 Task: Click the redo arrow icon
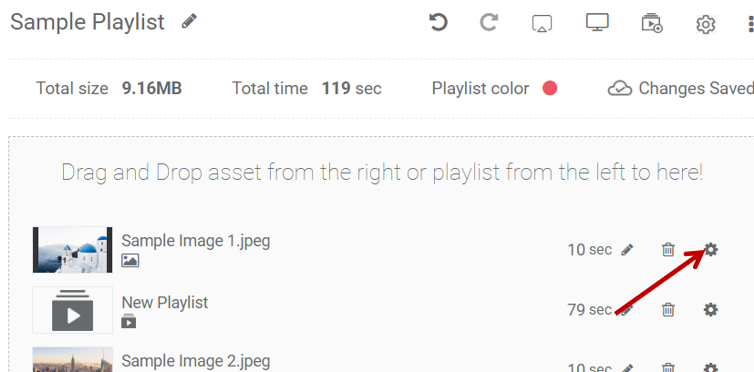489,22
